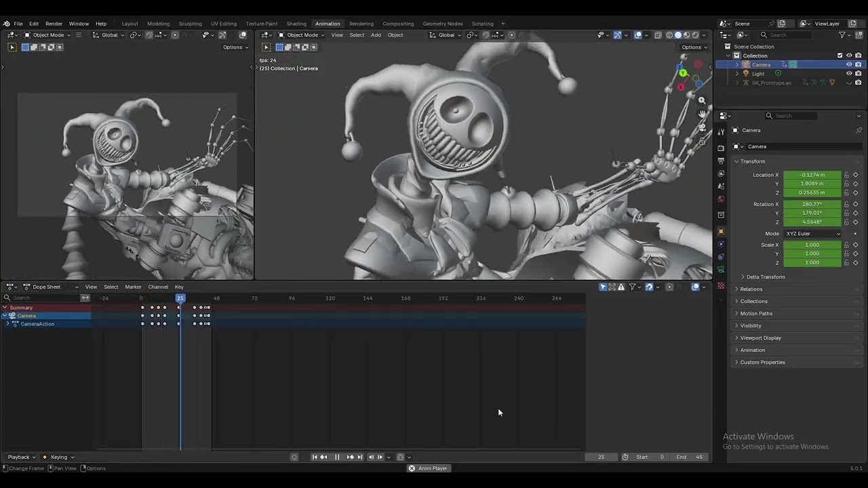Click Options button in main viewport
The width and height of the screenshot is (868, 488).
(x=693, y=47)
